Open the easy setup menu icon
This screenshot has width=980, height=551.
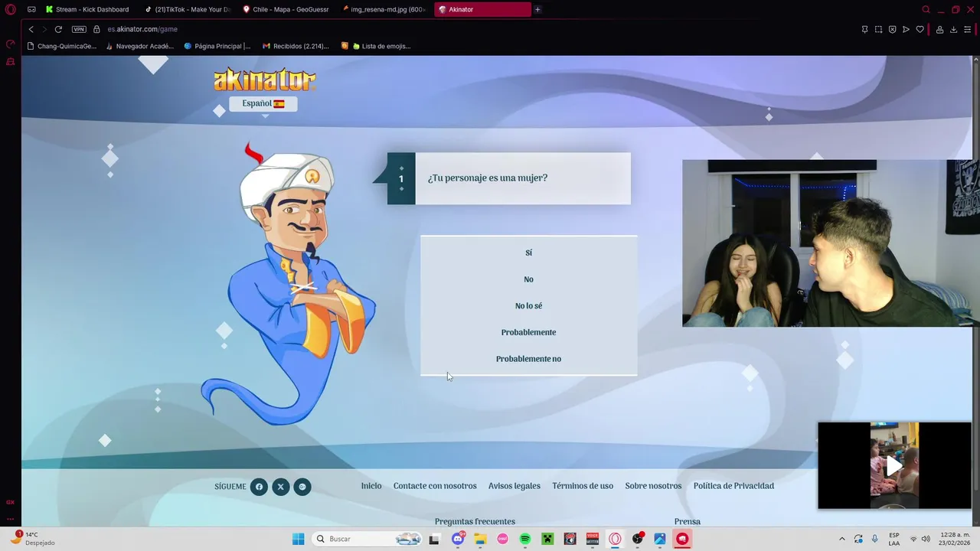point(967,29)
